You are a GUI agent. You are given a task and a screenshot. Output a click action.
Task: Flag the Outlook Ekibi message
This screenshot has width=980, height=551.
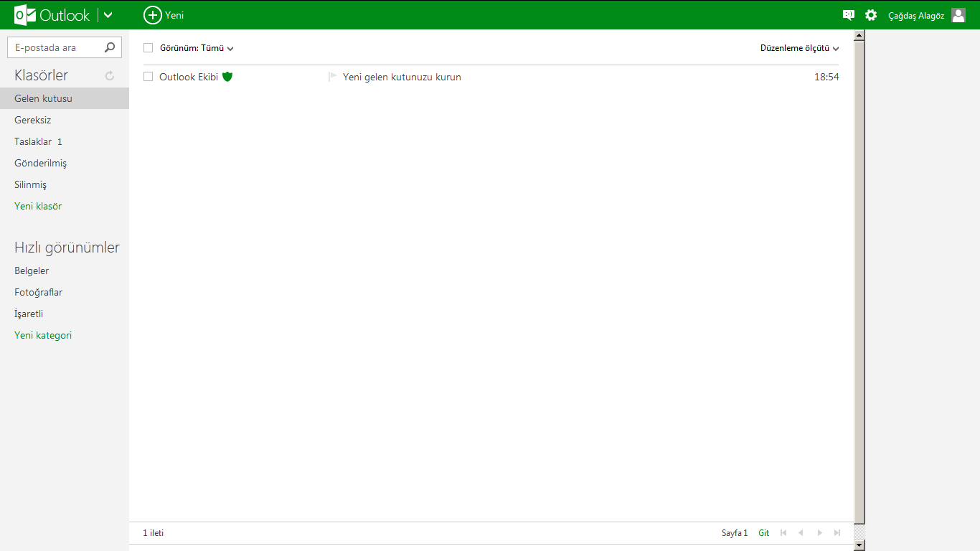[x=332, y=77]
